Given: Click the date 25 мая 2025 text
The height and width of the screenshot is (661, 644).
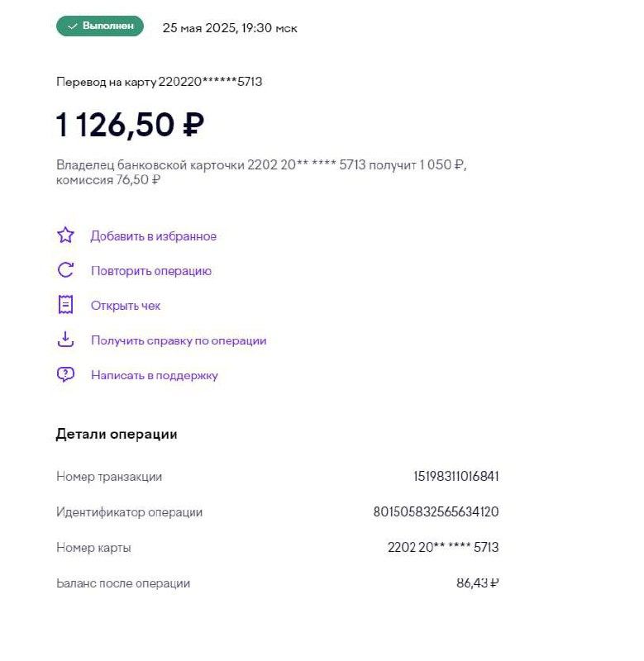Looking at the screenshot, I should 200,28.
